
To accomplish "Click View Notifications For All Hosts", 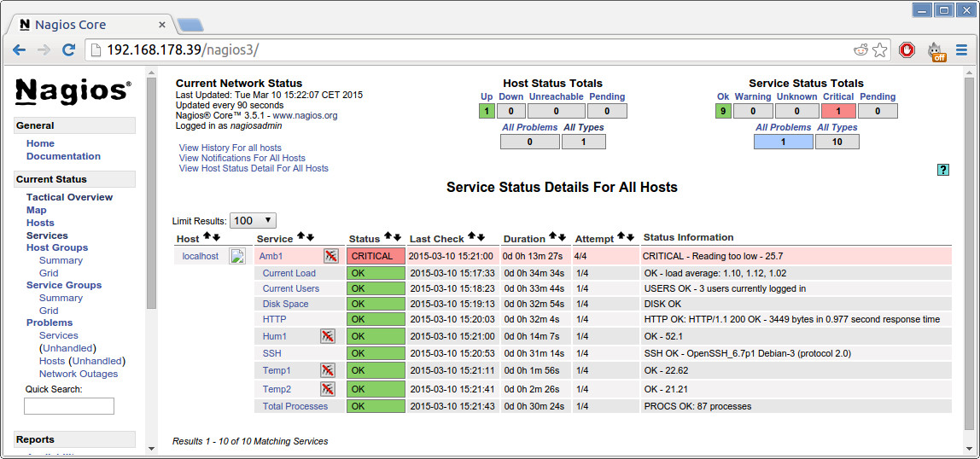I will (x=242, y=158).
